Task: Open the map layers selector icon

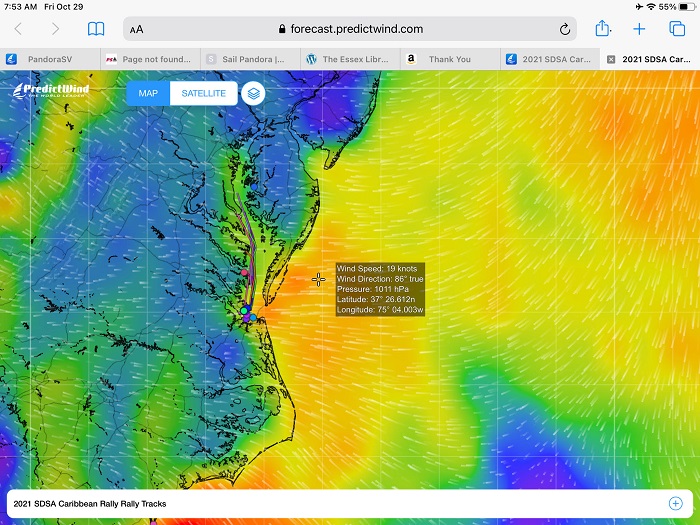Action: point(254,93)
